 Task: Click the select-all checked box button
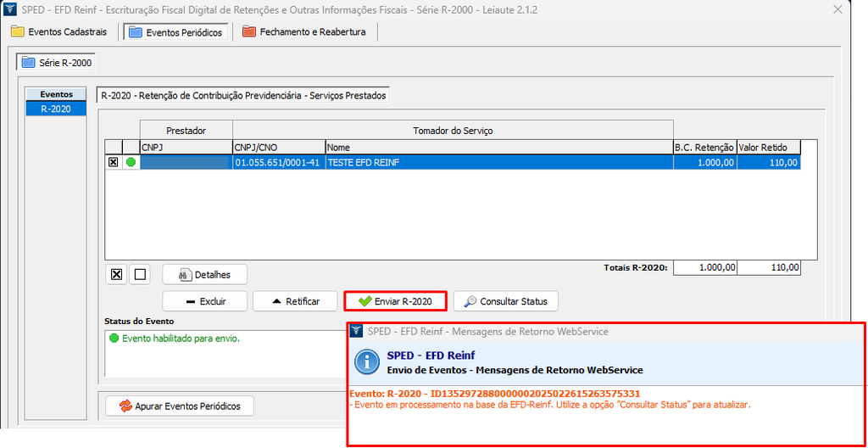[x=117, y=274]
